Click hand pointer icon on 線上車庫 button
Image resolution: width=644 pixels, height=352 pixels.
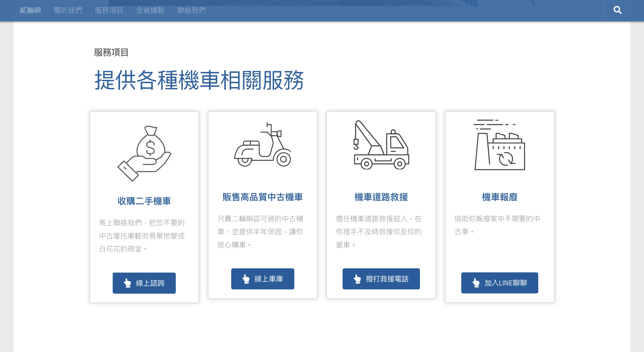[x=246, y=279]
